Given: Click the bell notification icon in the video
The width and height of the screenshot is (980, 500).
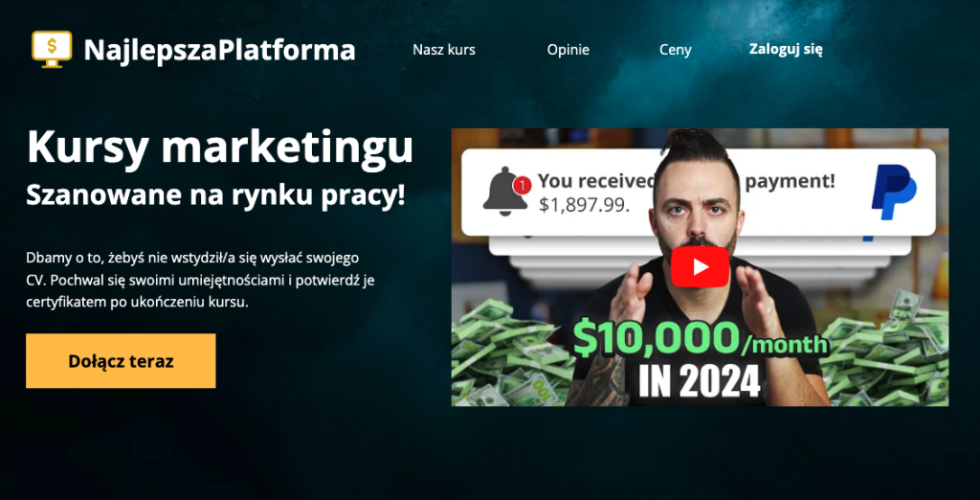Looking at the screenshot, I should tap(505, 192).
